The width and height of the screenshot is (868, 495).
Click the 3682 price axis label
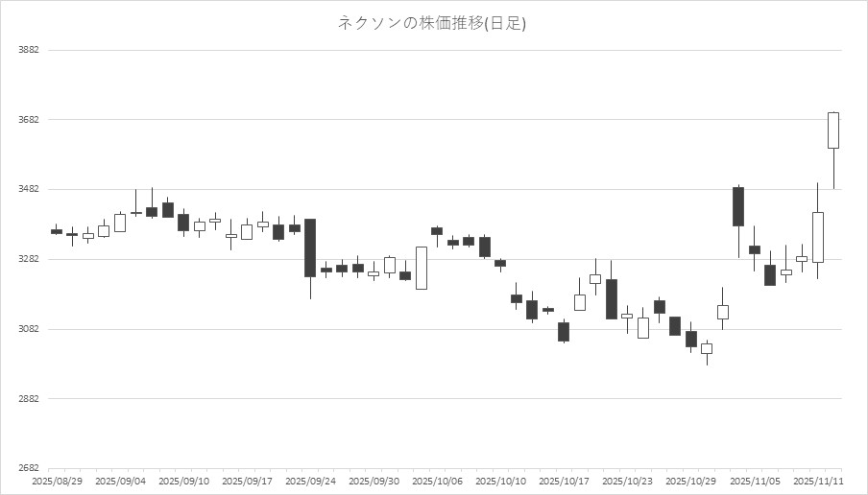(28, 120)
